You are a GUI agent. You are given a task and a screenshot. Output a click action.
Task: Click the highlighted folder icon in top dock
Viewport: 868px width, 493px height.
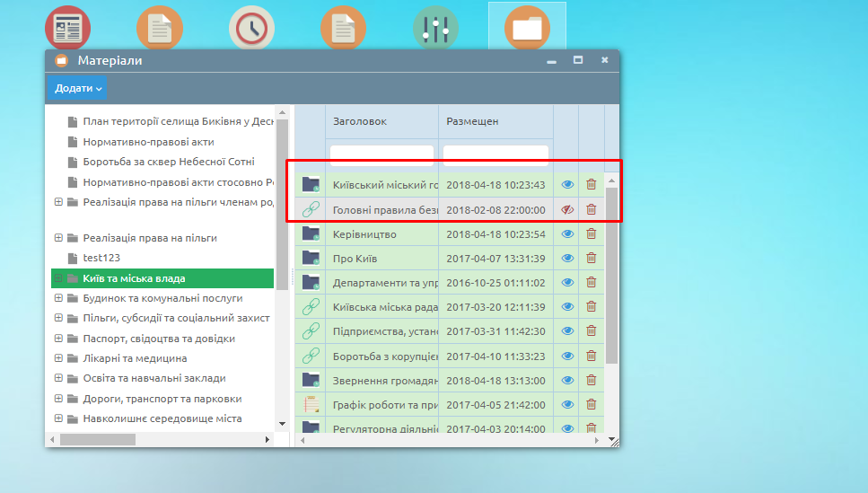tap(527, 29)
